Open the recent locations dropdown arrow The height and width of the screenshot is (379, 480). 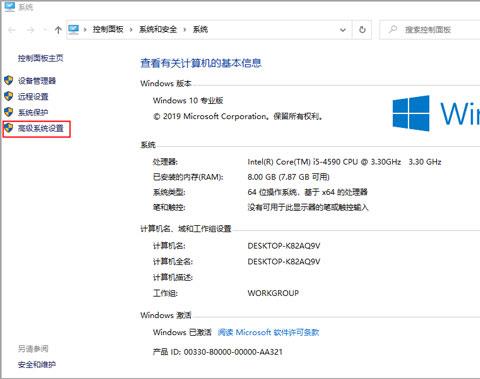[x=45, y=30]
